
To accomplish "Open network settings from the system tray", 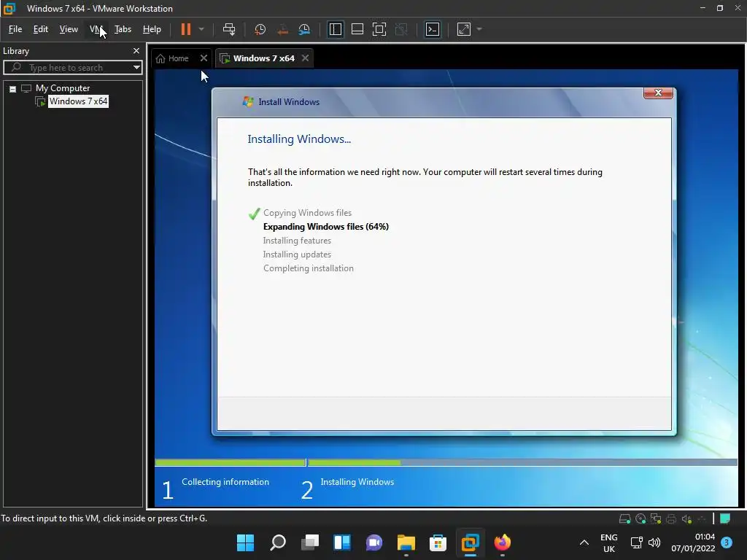I will 636,542.
